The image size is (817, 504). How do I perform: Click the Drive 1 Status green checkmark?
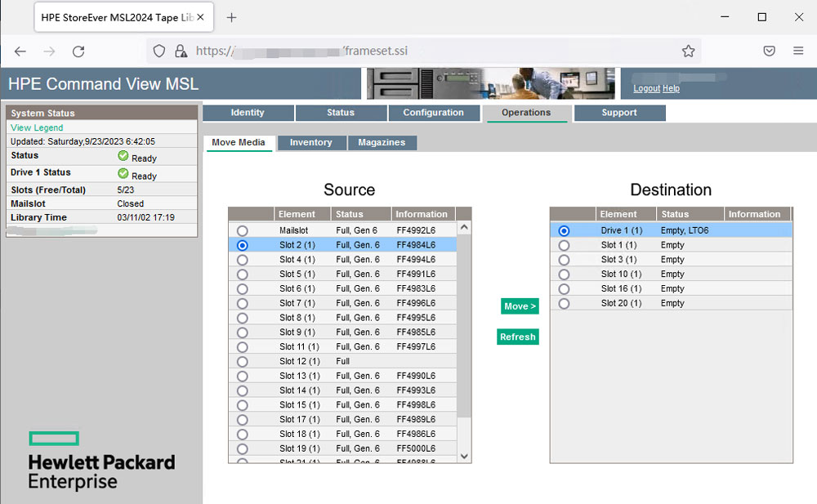click(x=123, y=173)
